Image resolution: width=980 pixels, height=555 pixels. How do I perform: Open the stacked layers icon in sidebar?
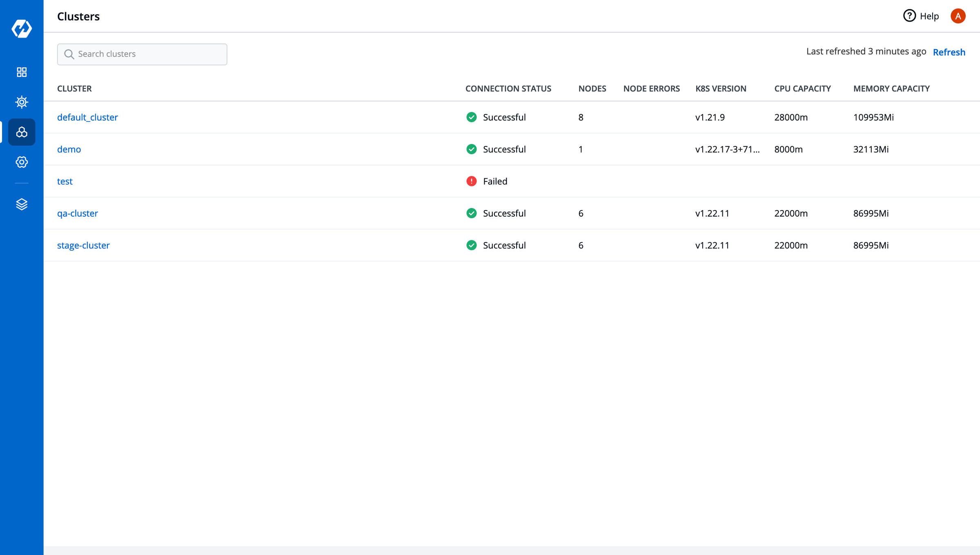pyautogui.click(x=22, y=204)
